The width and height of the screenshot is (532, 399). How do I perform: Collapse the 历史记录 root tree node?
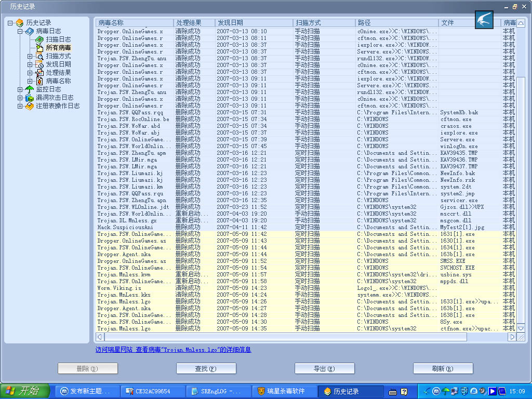pos(10,23)
